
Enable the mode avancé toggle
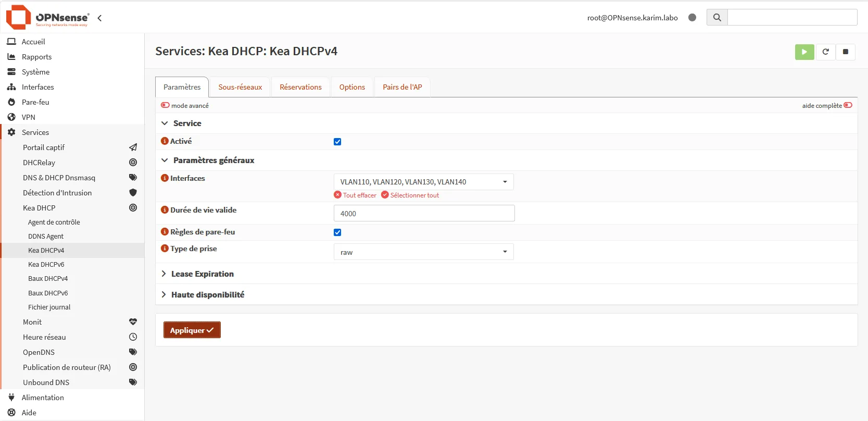click(x=165, y=105)
